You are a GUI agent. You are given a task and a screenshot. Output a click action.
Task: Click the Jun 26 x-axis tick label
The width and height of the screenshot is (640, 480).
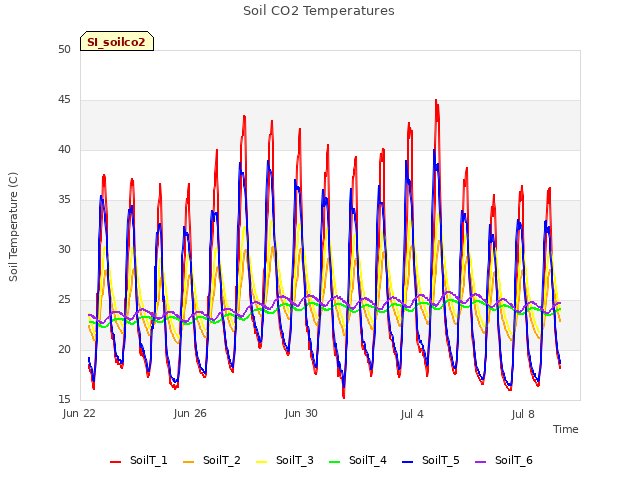click(x=190, y=413)
